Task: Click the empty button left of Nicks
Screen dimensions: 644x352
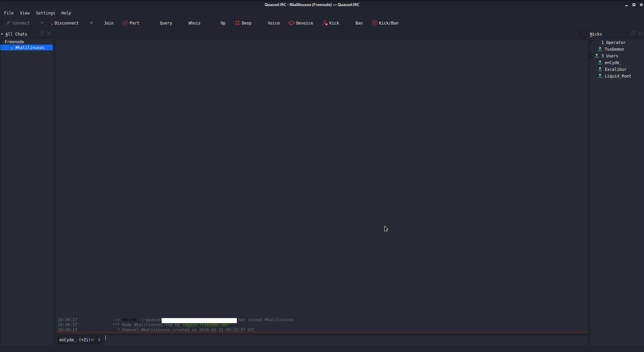Action: click(x=583, y=33)
